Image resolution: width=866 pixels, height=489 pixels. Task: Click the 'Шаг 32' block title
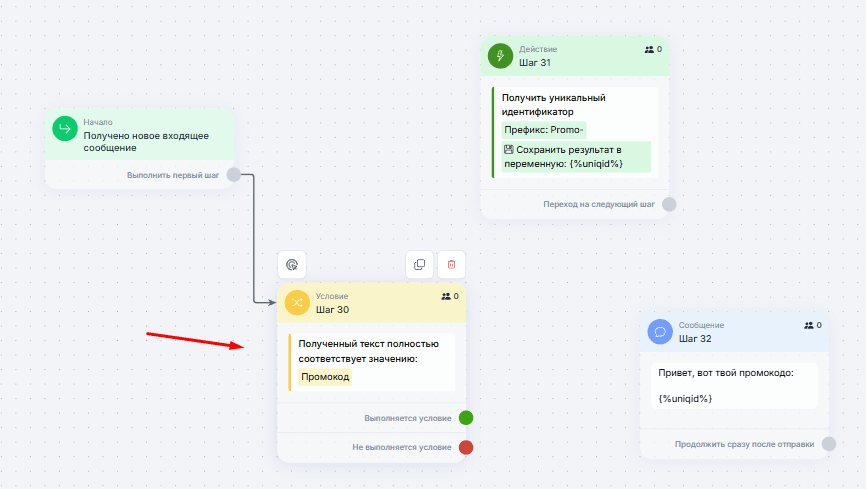695,338
